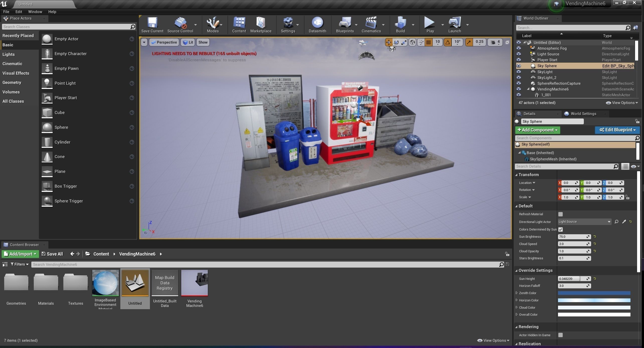Hide Atmospheric Fog using its eye icon
Image resolution: width=644 pixels, height=348 pixels.
pyautogui.click(x=519, y=48)
